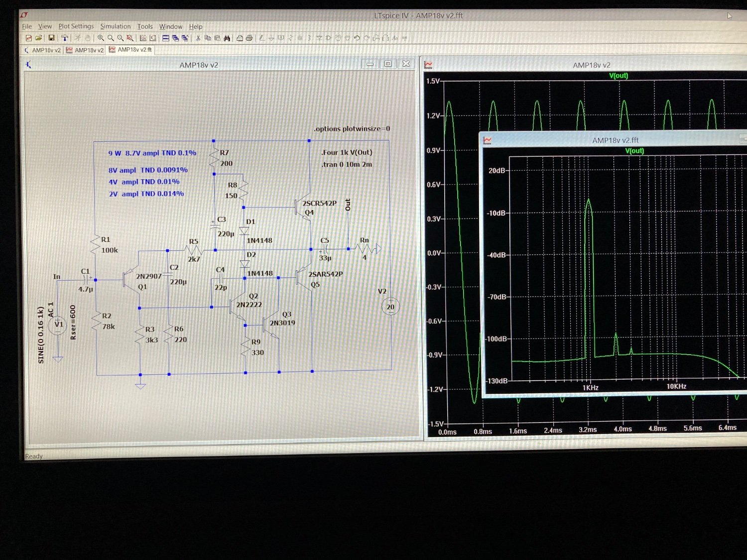Click the Zoom In magnifier icon
Screen dimensions: 747x560
tap(101, 38)
